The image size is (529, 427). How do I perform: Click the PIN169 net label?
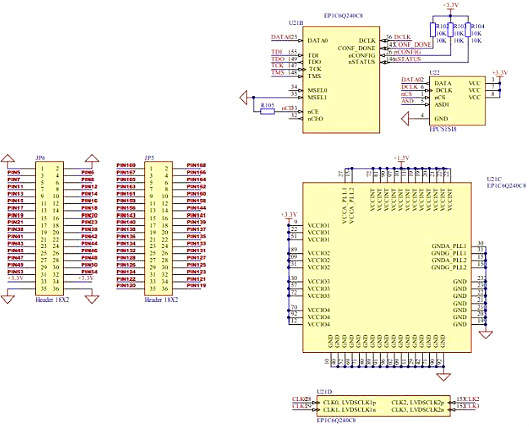point(126,165)
